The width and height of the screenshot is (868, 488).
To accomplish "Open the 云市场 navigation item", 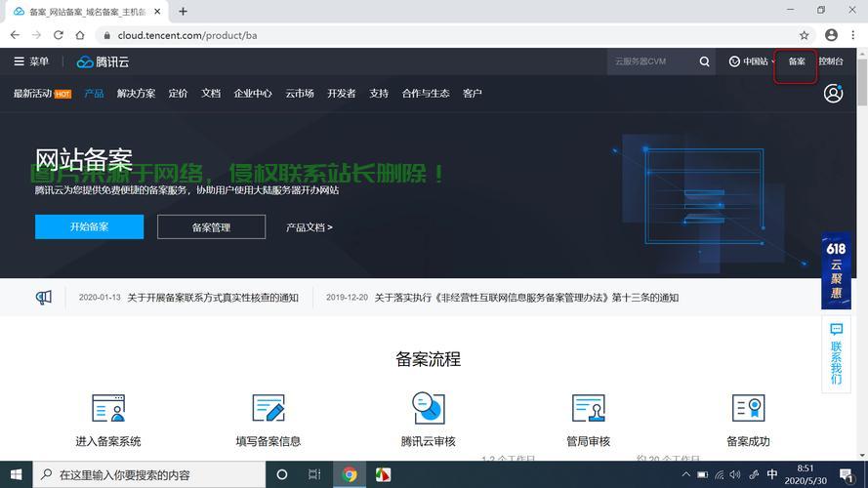I will (x=300, y=94).
